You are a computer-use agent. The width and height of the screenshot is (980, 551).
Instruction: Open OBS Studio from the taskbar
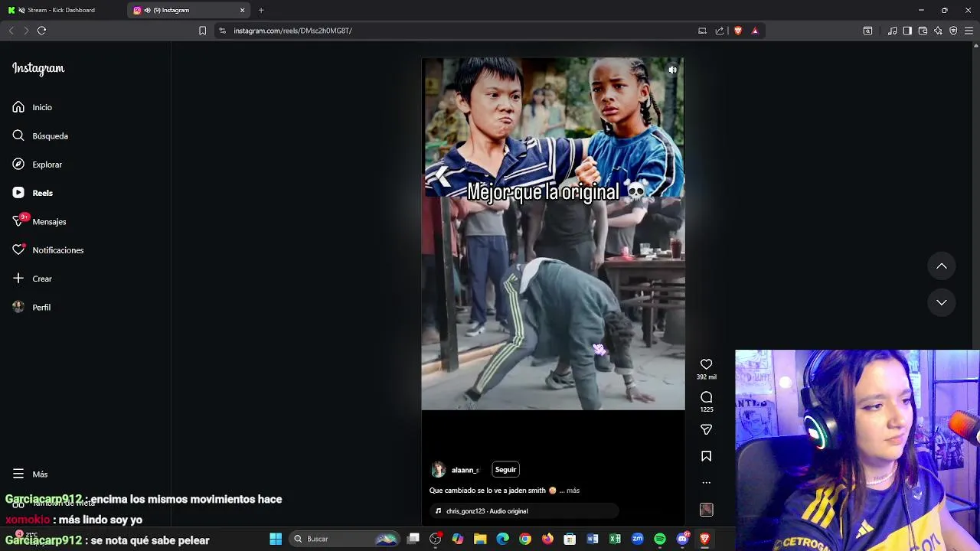pyautogui.click(x=436, y=539)
